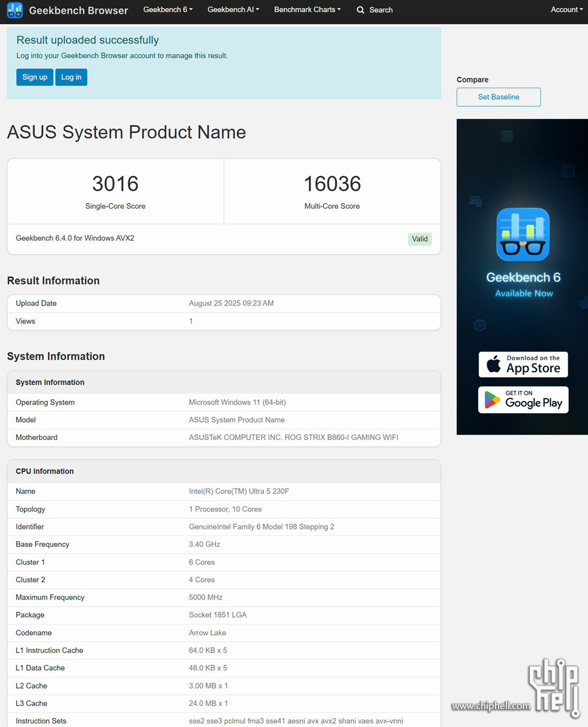Go to Geekbench Browser home title
The height and width of the screenshot is (727, 588).
point(79,10)
